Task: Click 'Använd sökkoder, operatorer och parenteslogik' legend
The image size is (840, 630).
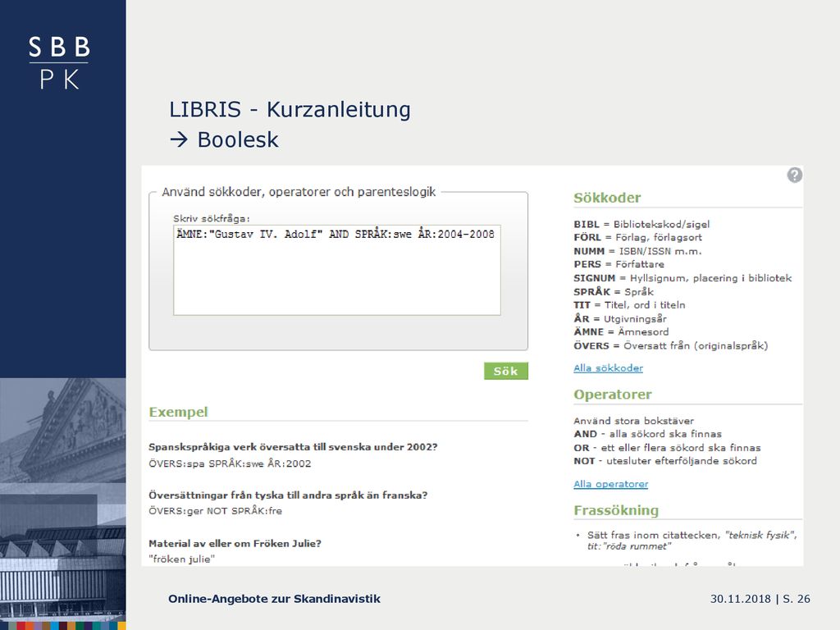Action: 299,192
